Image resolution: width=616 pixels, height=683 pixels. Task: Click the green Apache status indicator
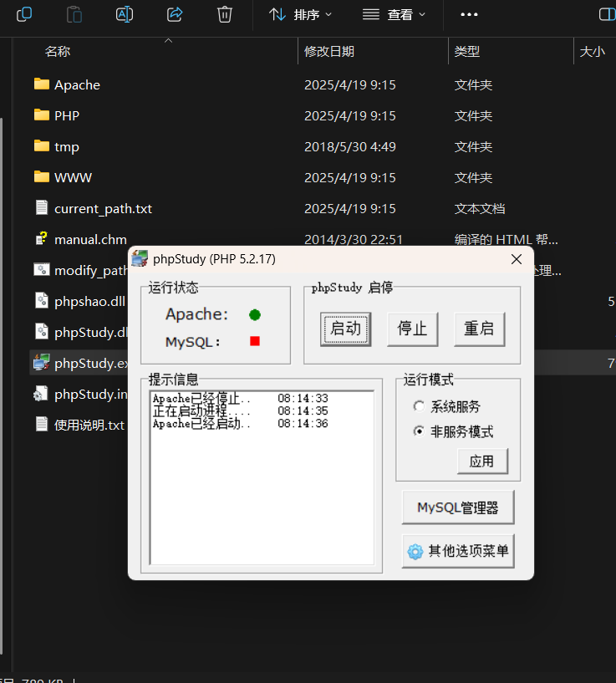255,314
